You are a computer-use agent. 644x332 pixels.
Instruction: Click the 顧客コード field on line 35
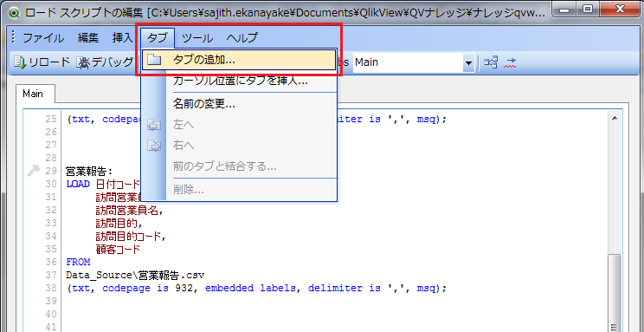[x=118, y=250]
